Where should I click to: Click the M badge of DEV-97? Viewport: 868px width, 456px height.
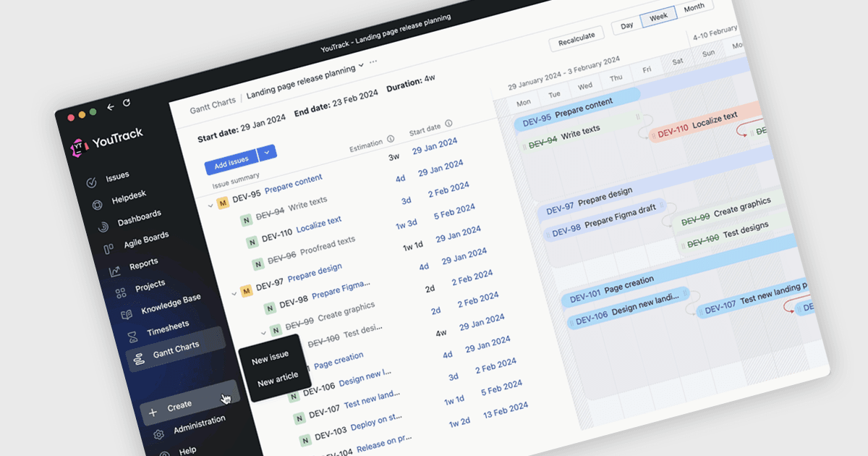[246, 291]
